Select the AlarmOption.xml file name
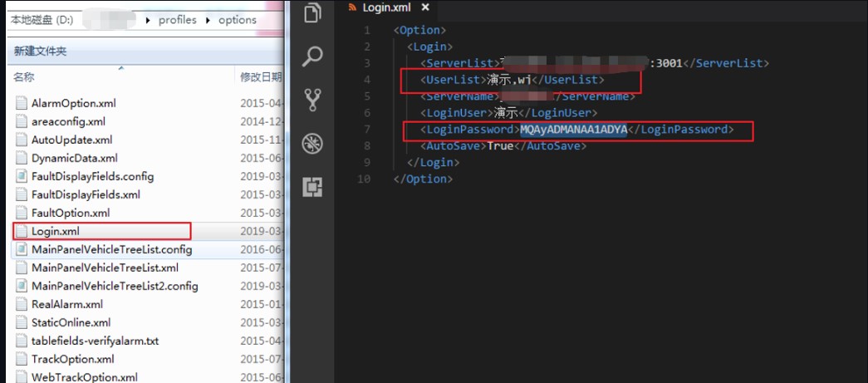 (x=74, y=104)
